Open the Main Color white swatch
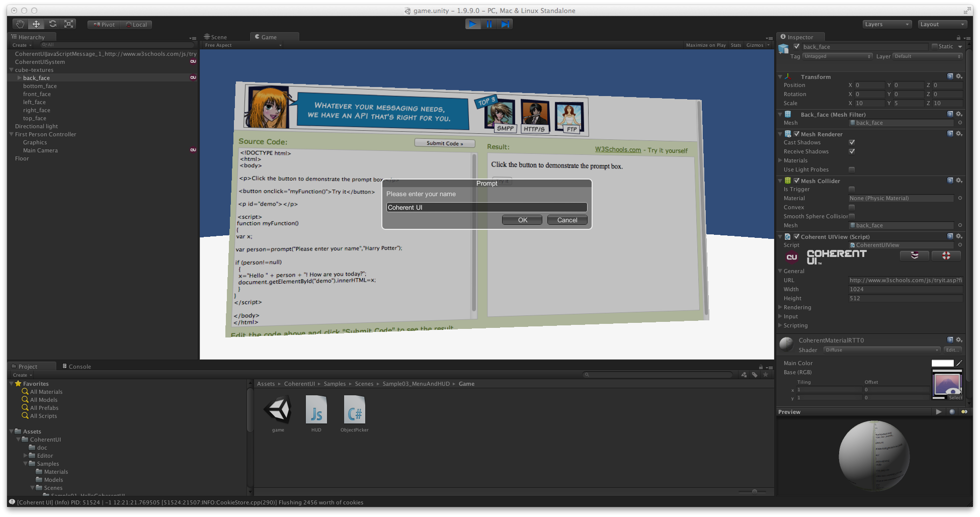This screenshot has height=517, width=980. tap(942, 363)
